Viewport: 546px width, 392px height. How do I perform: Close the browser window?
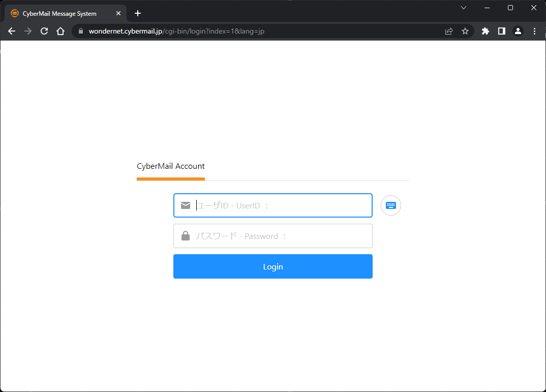click(x=534, y=8)
